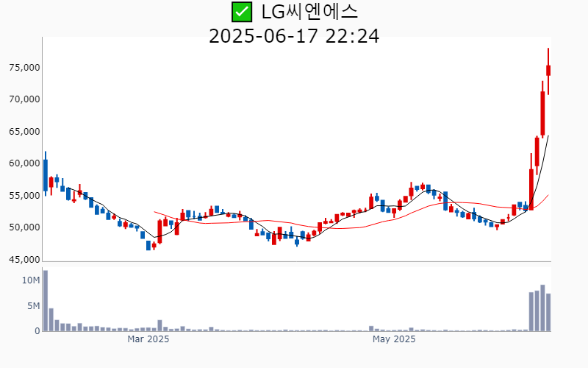This screenshot has height=368, width=588.
Task: Click the 10M volume axis label
Action: pyautogui.click(x=31, y=280)
